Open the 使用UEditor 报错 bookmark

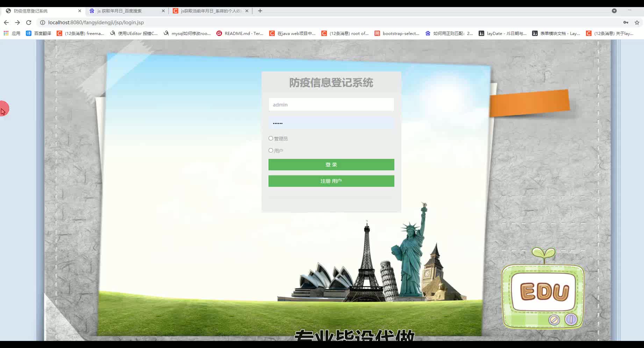(134, 33)
